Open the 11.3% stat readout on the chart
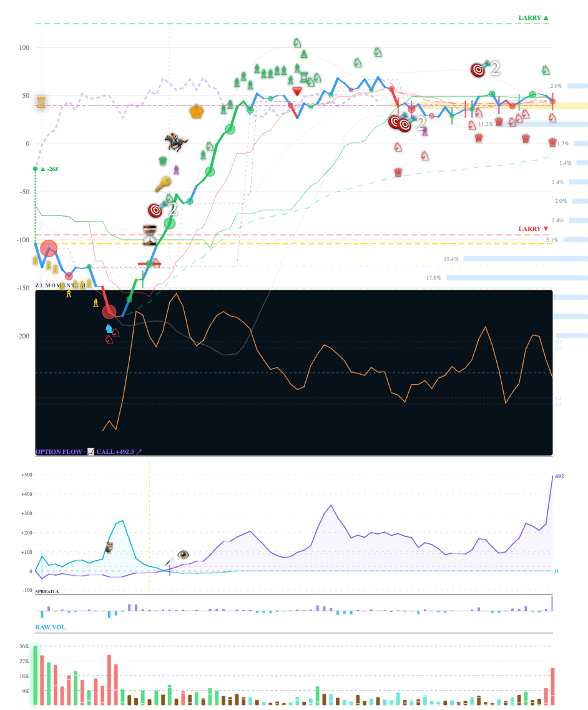The width and height of the screenshot is (588, 710). pos(484,123)
